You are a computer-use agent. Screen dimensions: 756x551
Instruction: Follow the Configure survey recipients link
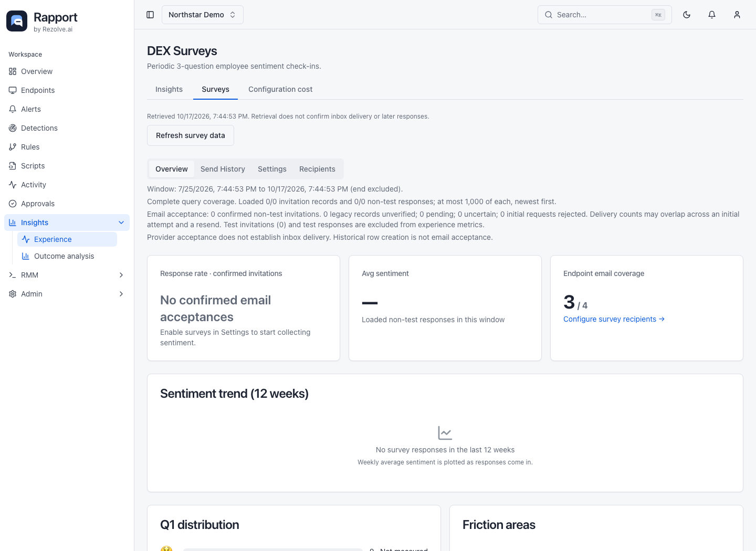[614, 319]
